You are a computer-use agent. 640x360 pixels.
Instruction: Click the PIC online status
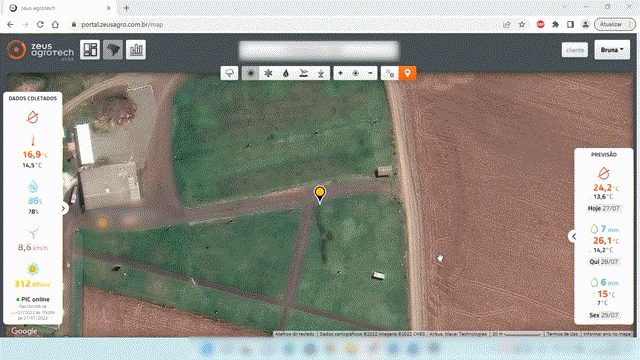pos(33,299)
